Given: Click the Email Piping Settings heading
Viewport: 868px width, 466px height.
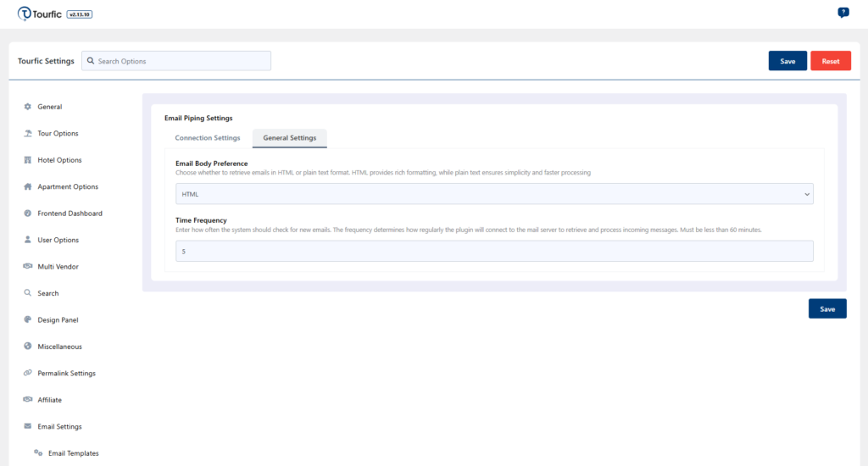Looking at the screenshot, I should [x=198, y=118].
